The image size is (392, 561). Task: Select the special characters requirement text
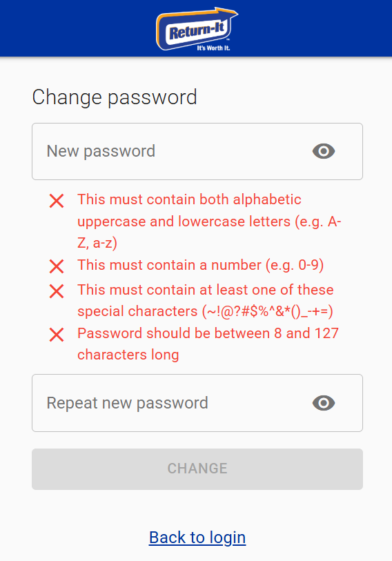[x=206, y=301]
